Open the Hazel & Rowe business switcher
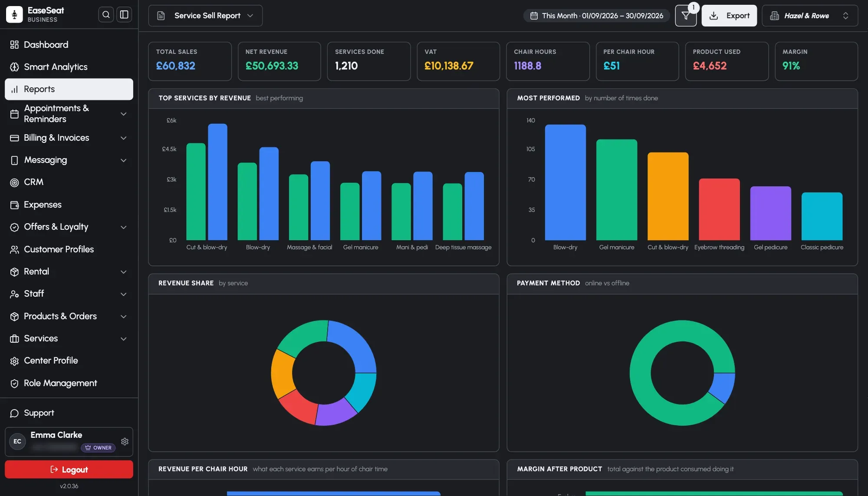This screenshot has height=496, width=868. click(x=810, y=16)
